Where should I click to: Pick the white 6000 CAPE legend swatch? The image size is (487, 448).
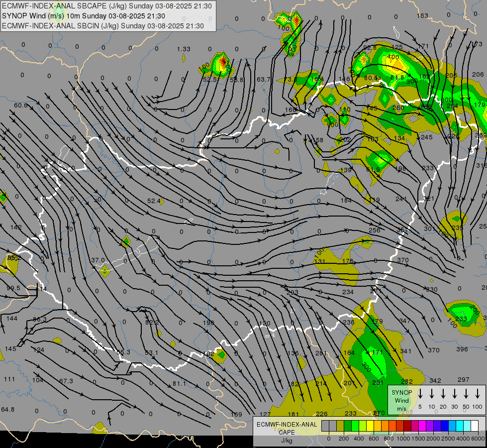point(475,426)
